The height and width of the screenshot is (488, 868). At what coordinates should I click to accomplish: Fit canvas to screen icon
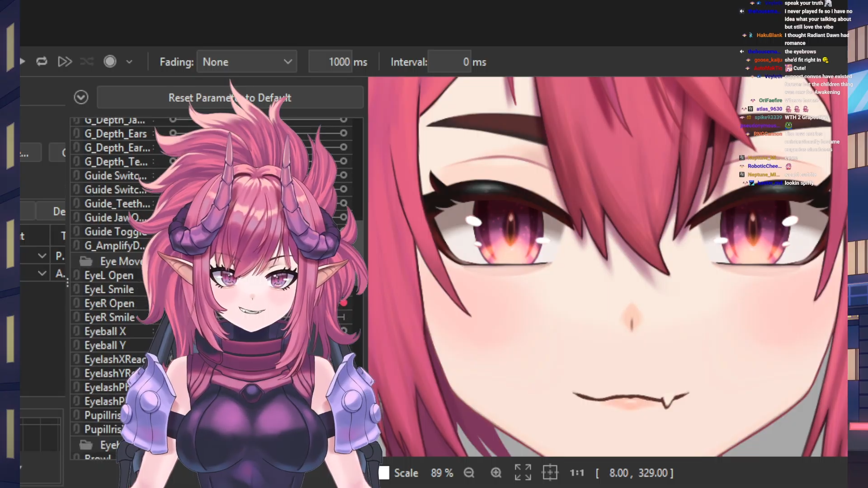pyautogui.click(x=523, y=473)
